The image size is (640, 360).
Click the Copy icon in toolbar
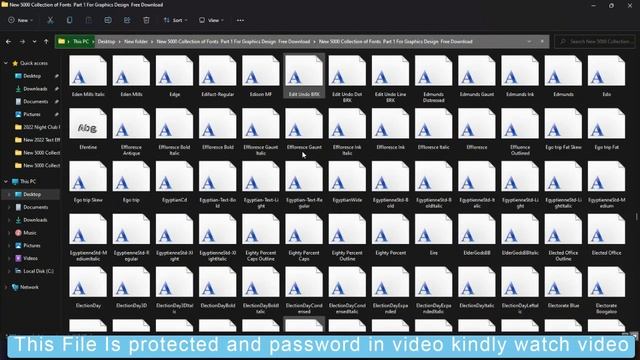[69, 20]
